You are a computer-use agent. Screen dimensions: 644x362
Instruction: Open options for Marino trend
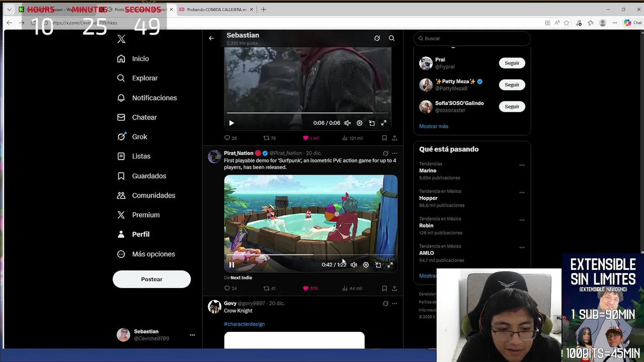coord(522,165)
